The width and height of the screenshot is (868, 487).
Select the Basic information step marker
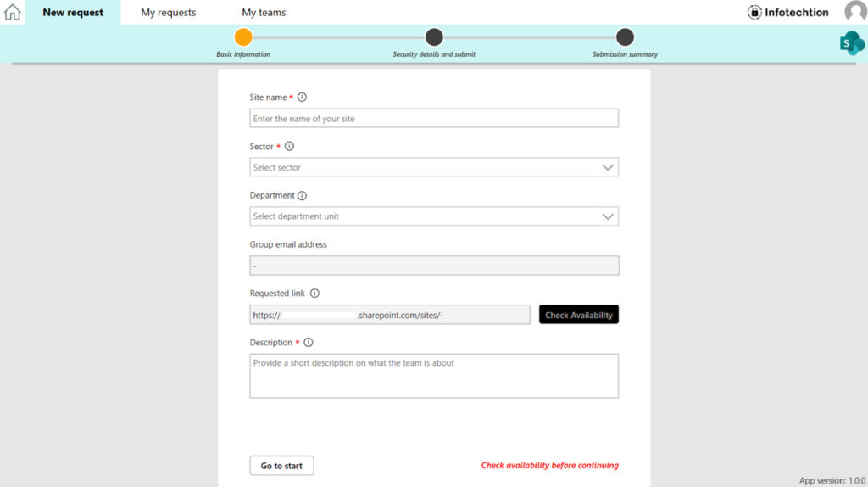pos(243,37)
